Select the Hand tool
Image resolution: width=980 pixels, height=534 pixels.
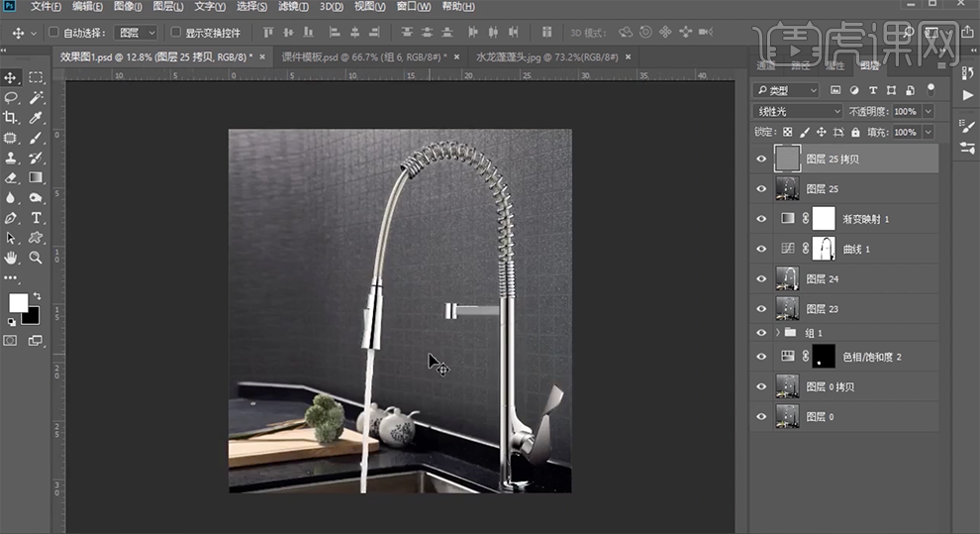coord(11,258)
